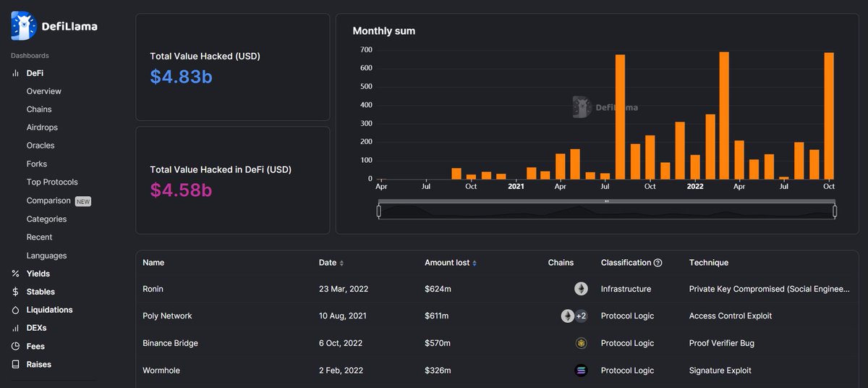Viewport: 868px width, 388px height.
Task: Click the Stables dollar icon
Action: click(15, 292)
